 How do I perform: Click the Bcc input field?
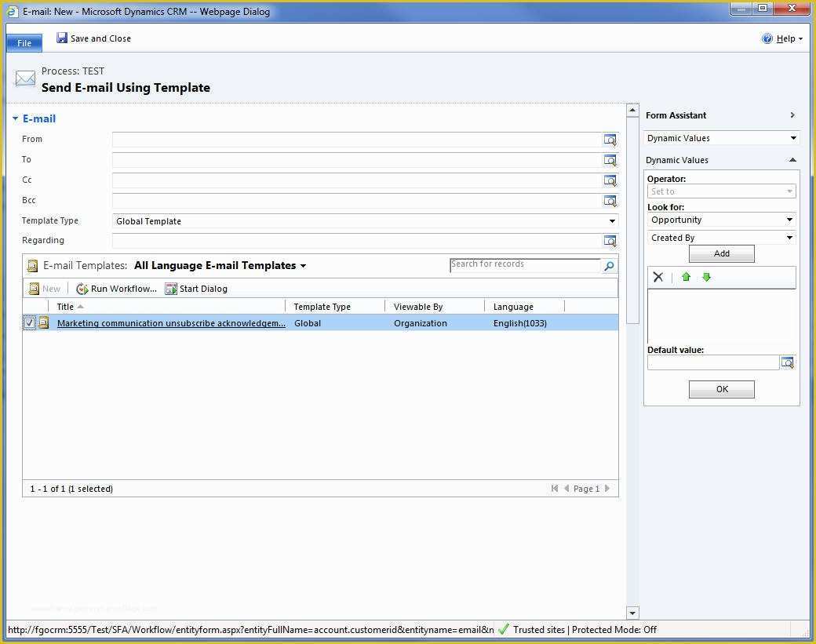pyautogui.click(x=357, y=200)
